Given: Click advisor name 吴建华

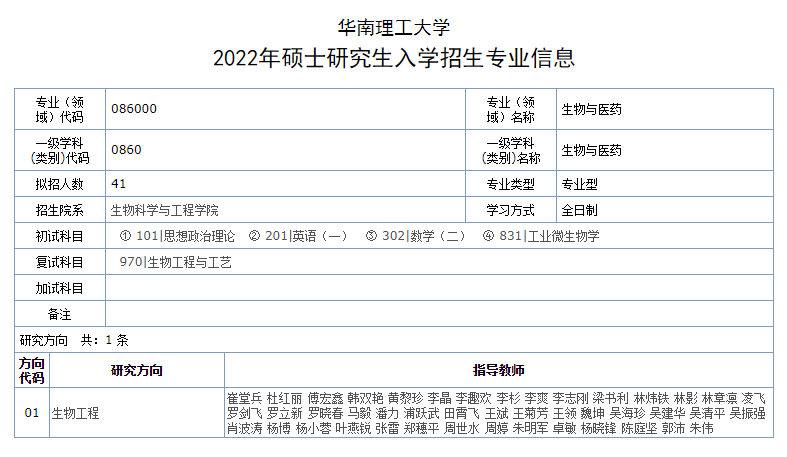Looking at the screenshot, I should 668,413.
